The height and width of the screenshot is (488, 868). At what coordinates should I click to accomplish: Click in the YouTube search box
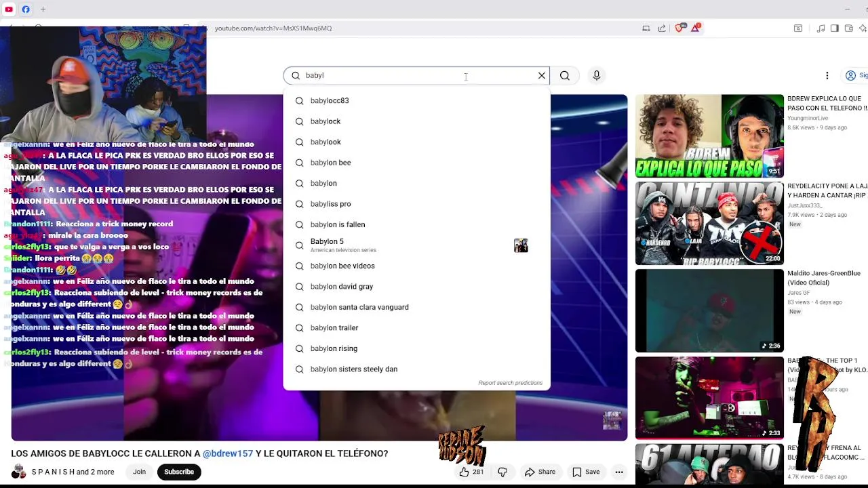416,75
